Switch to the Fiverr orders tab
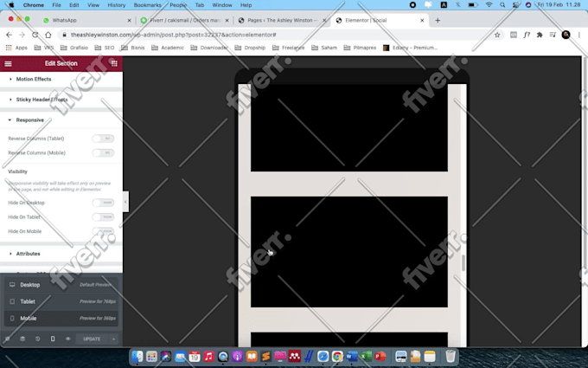This screenshot has height=368, width=588. tap(184, 20)
